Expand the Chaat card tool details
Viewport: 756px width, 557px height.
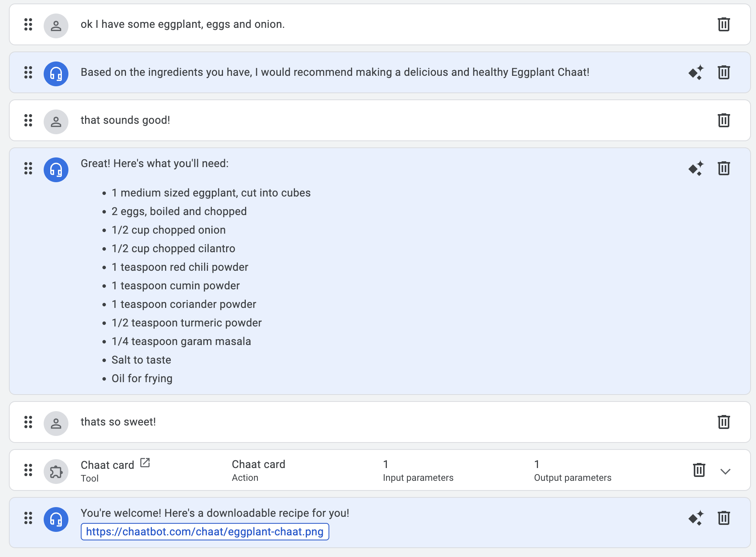[725, 471]
